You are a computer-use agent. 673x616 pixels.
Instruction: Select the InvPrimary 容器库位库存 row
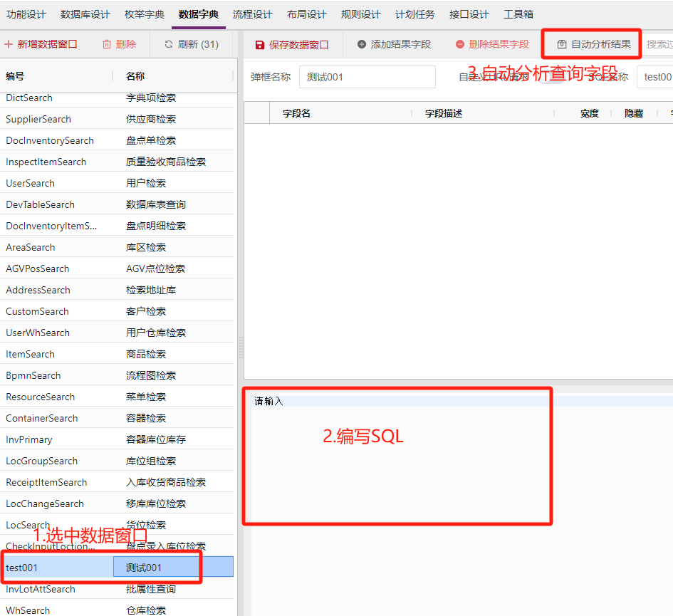118,439
